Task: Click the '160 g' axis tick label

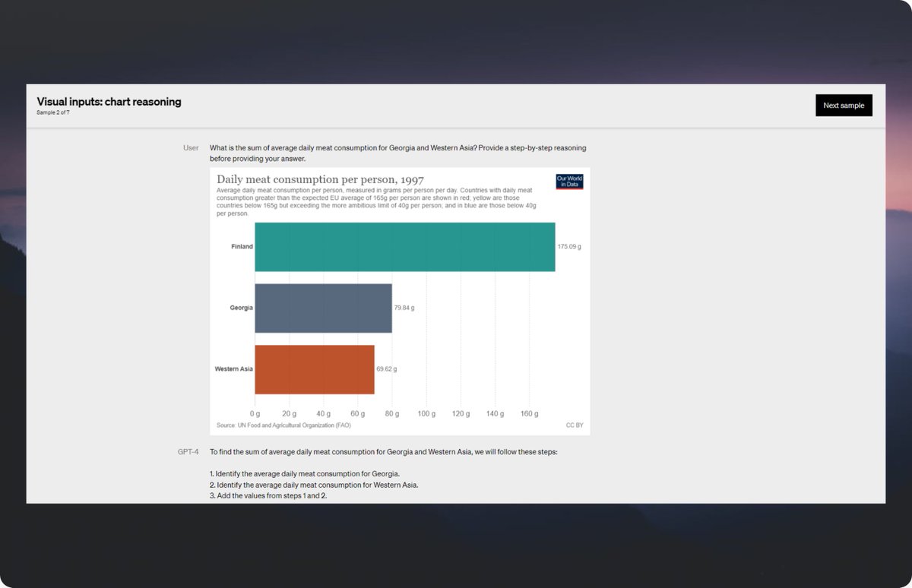Action: tap(530, 414)
